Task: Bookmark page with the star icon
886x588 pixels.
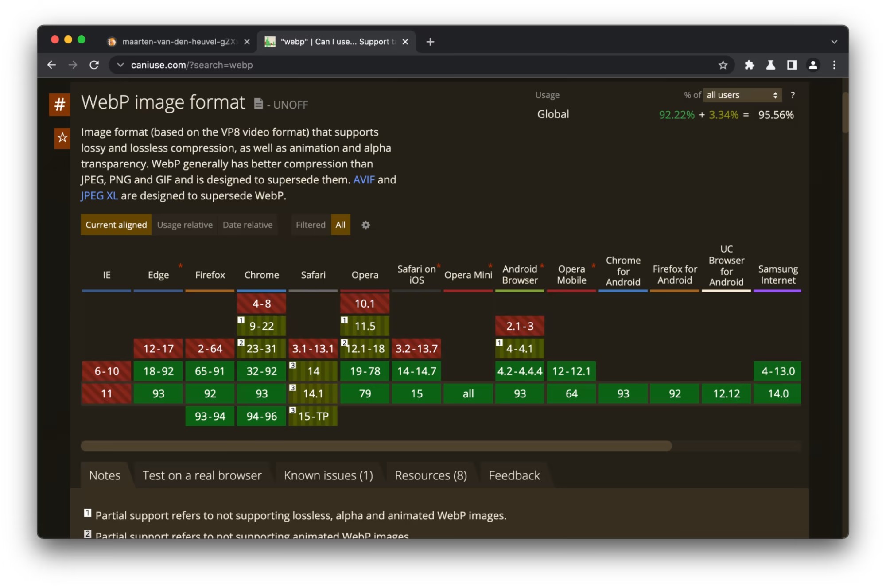Action: [x=723, y=65]
